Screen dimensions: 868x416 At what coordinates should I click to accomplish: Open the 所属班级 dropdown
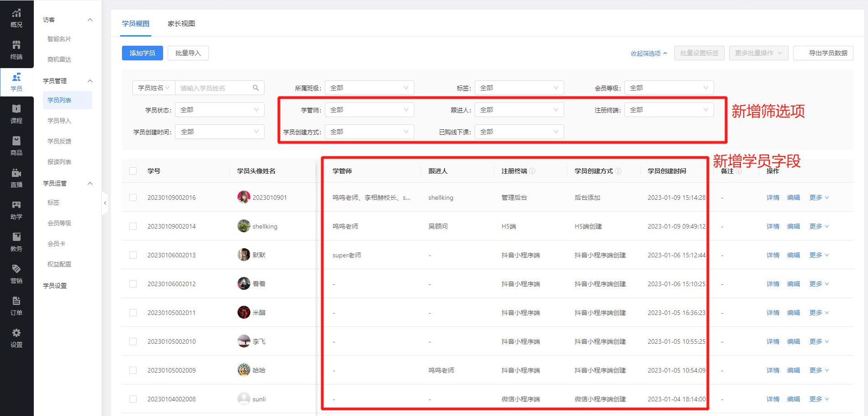coord(369,88)
